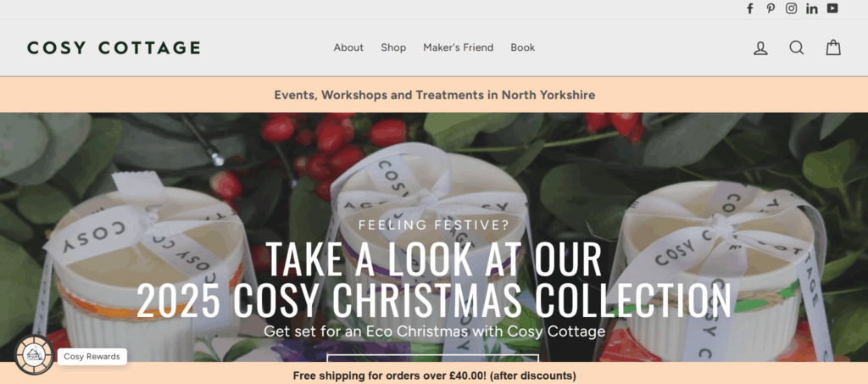Image resolution: width=868 pixels, height=384 pixels.
Task: Go to the Maker's Friend menu
Action: click(459, 47)
